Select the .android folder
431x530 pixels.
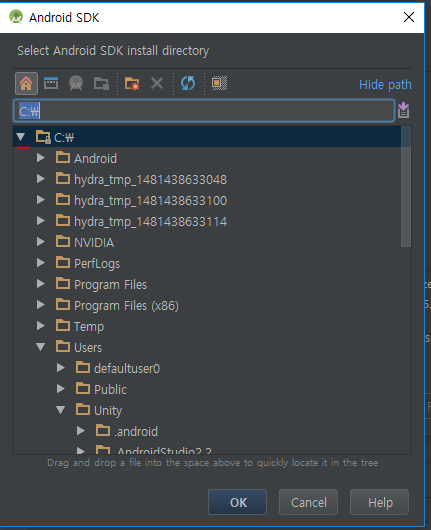136,431
